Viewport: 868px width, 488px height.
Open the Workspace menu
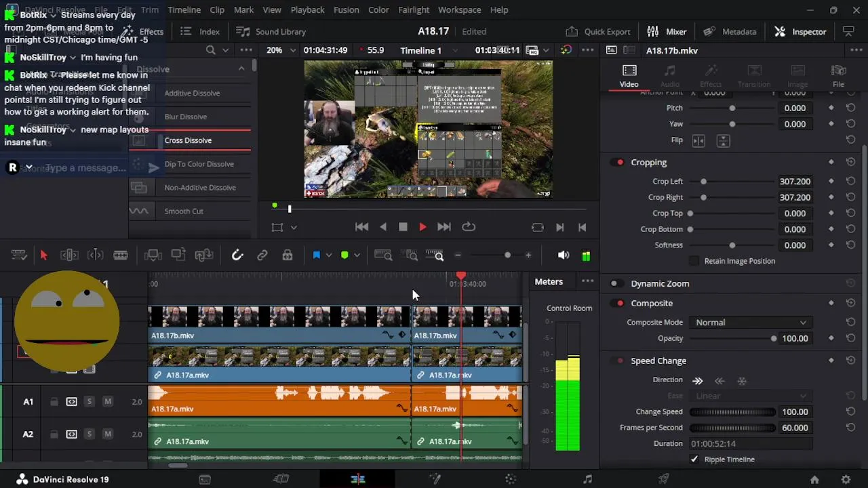point(459,9)
